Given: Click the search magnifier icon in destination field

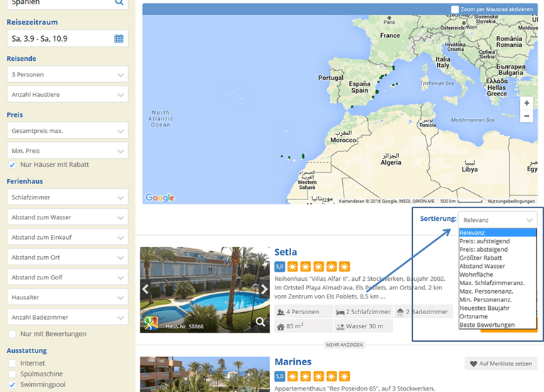Looking at the screenshot, I should coord(119,3).
